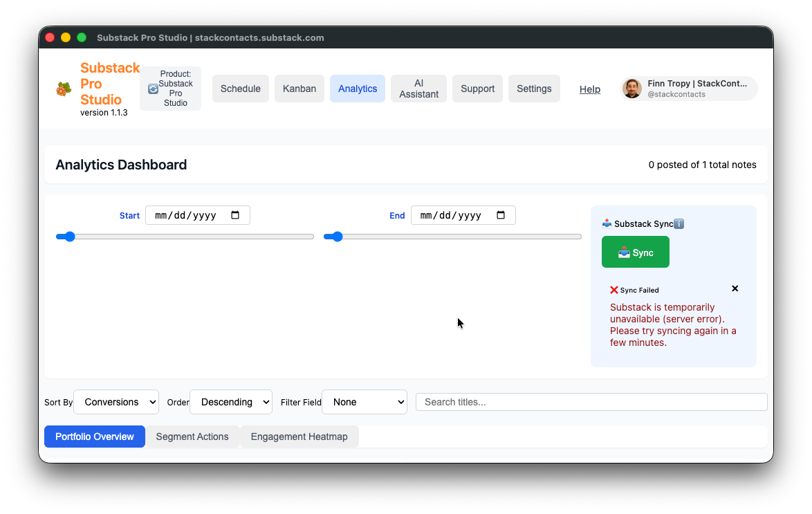Click the End date input field
The width and height of the screenshot is (812, 514).
pyautogui.click(x=463, y=215)
